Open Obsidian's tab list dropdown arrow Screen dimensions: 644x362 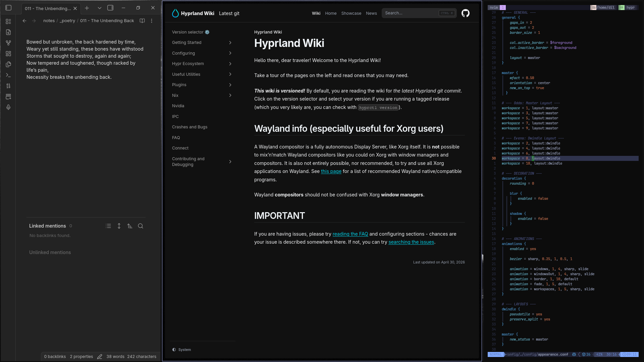click(x=100, y=8)
